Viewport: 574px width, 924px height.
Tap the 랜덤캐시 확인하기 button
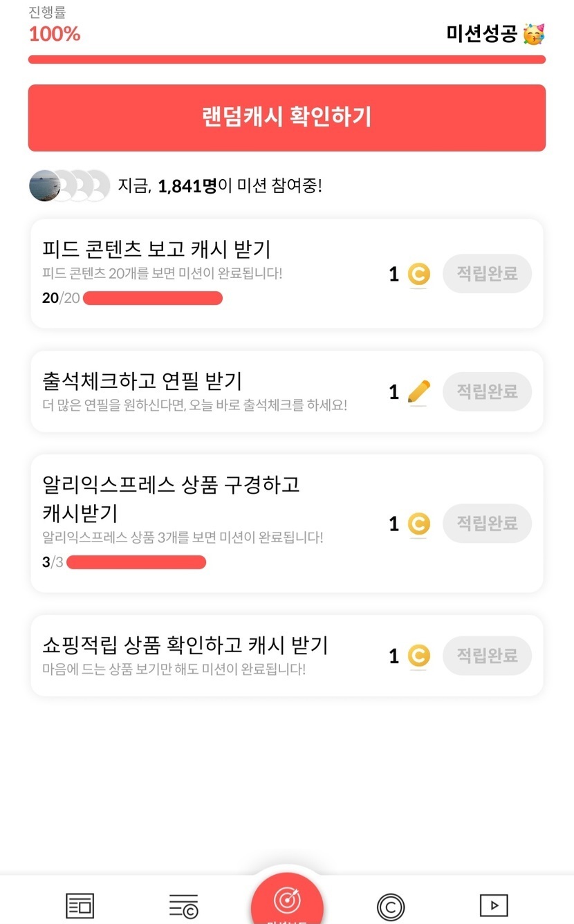point(286,118)
